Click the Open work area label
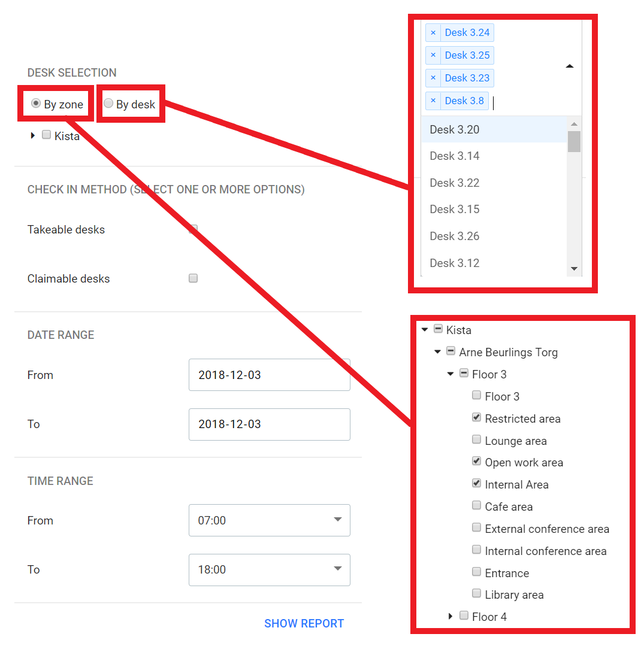Screen dimensions: 644x652 pyautogui.click(x=524, y=462)
